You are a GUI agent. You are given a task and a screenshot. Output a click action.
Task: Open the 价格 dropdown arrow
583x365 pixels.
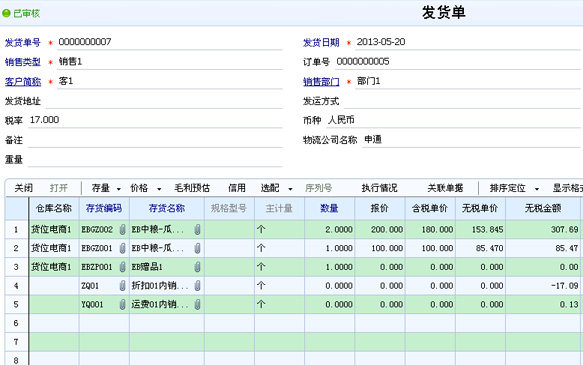[159, 189]
